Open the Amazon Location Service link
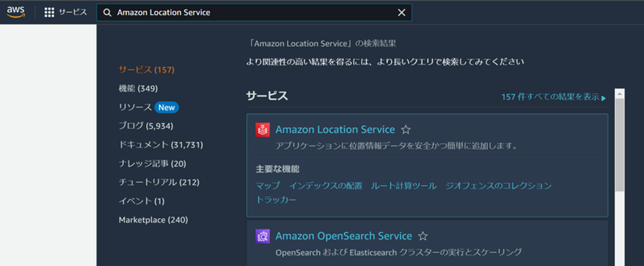 click(x=335, y=130)
